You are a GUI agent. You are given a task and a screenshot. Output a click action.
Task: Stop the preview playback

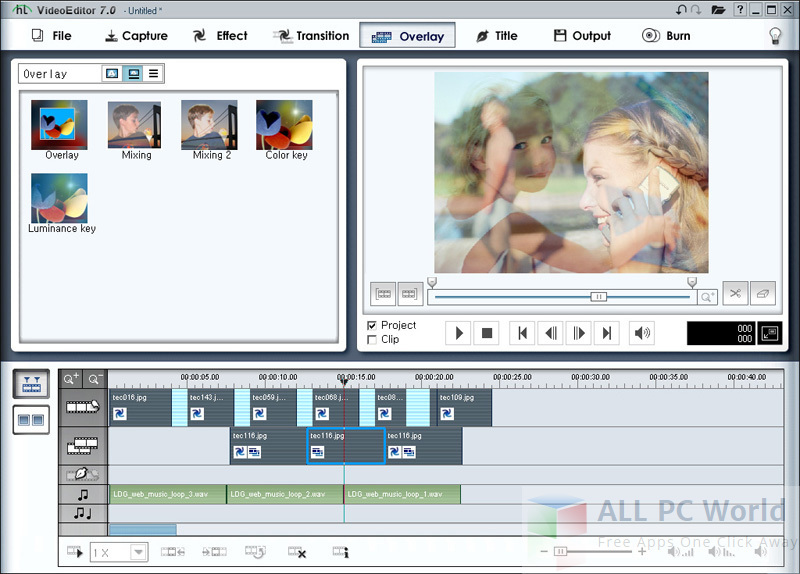(x=487, y=333)
